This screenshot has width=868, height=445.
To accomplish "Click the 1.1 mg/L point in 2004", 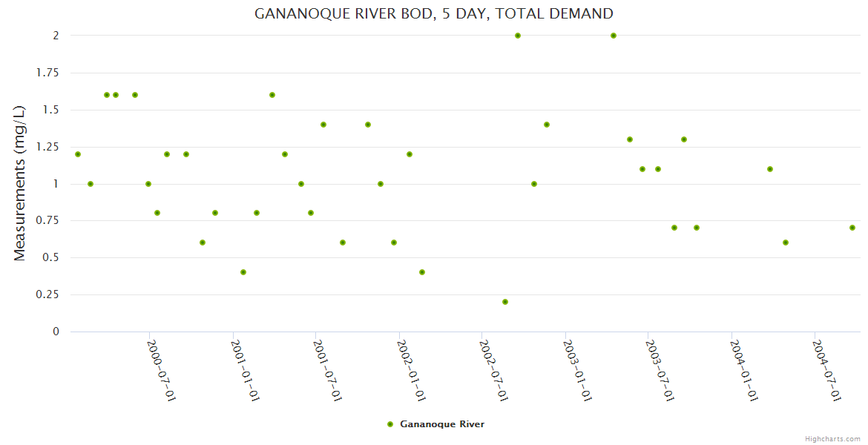I will [x=770, y=169].
